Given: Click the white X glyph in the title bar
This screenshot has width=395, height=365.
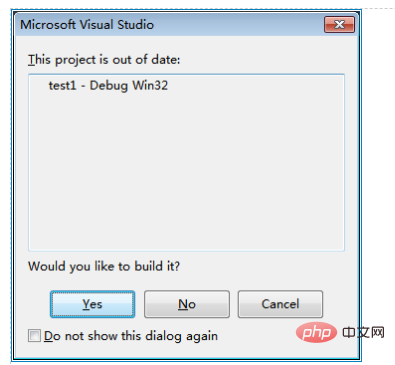Looking at the screenshot, I should (339, 25).
